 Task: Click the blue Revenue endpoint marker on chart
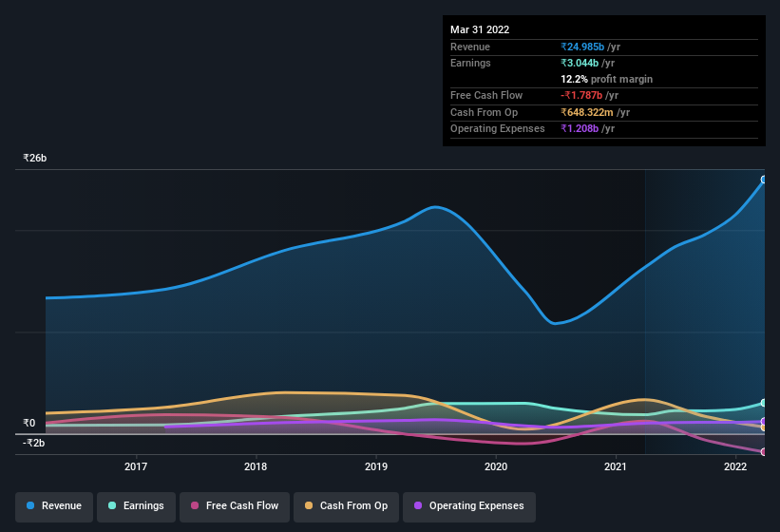764,180
